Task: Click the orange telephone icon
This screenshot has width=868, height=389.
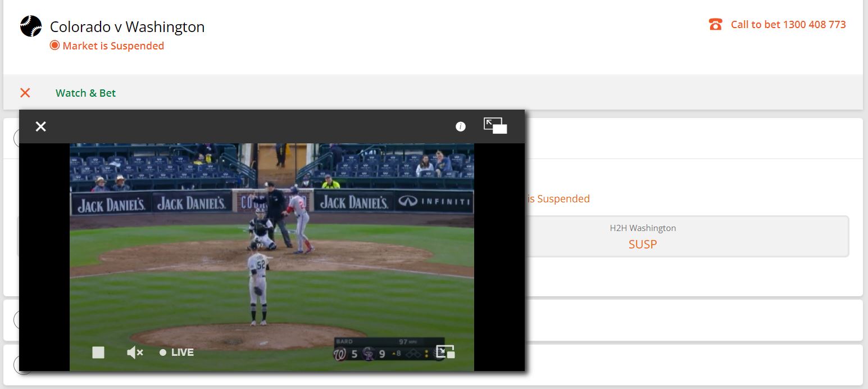Action: coord(715,25)
